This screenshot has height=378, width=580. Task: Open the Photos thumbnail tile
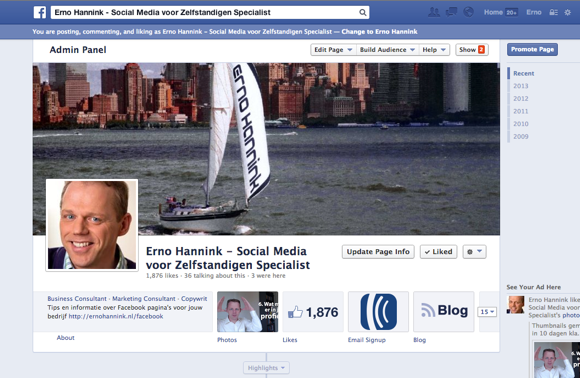click(x=247, y=312)
